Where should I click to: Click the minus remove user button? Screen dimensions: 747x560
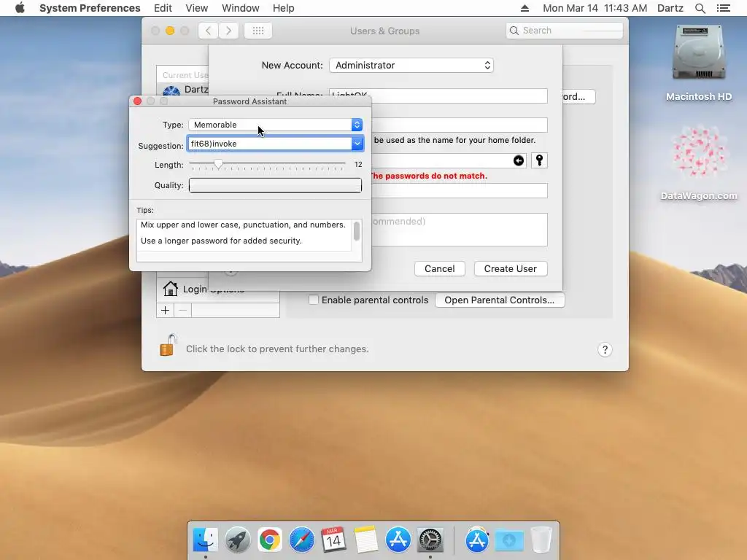[x=182, y=311]
